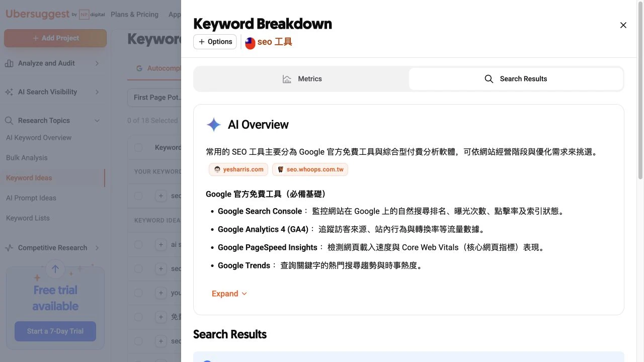644x362 pixels.
Task: Click the Add Project button
Action: tap(55, 38)
